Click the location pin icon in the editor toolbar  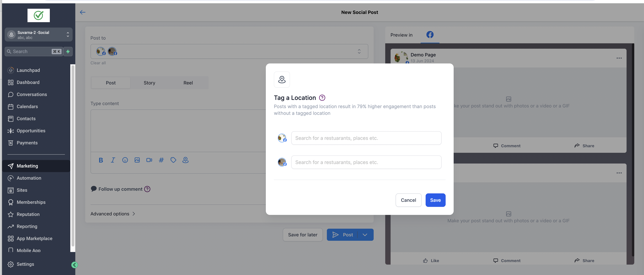[x=185, y=160]
